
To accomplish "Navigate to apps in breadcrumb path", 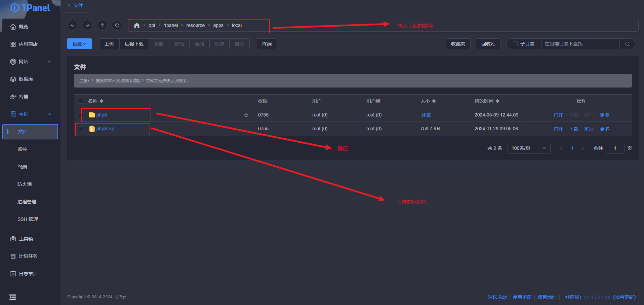I will [x=218, y=25].
